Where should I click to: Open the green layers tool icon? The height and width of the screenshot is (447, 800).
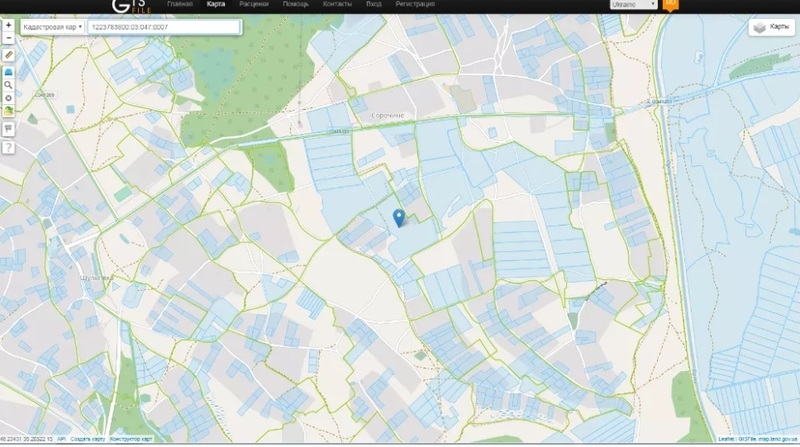click(8, 111)
